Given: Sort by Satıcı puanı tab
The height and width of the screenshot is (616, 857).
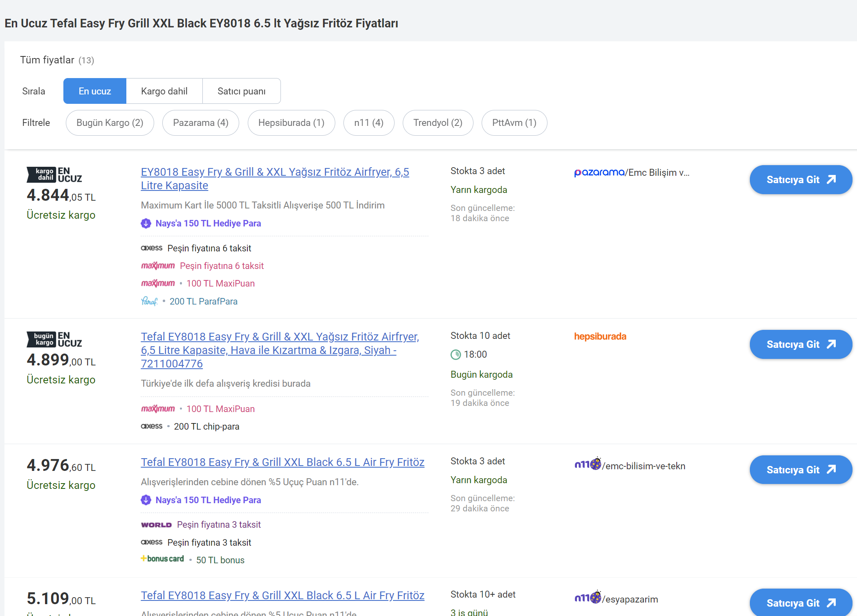Looking at the screenshot, I should 241,91.
